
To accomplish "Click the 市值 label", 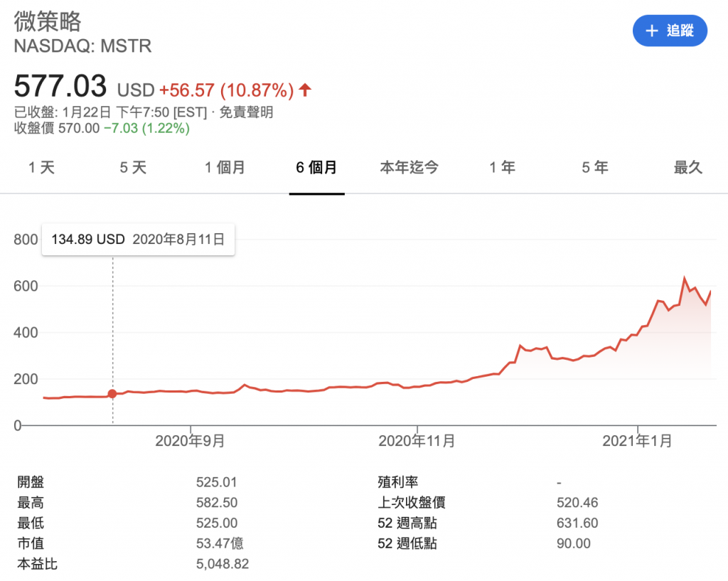I will pos(31,543).
